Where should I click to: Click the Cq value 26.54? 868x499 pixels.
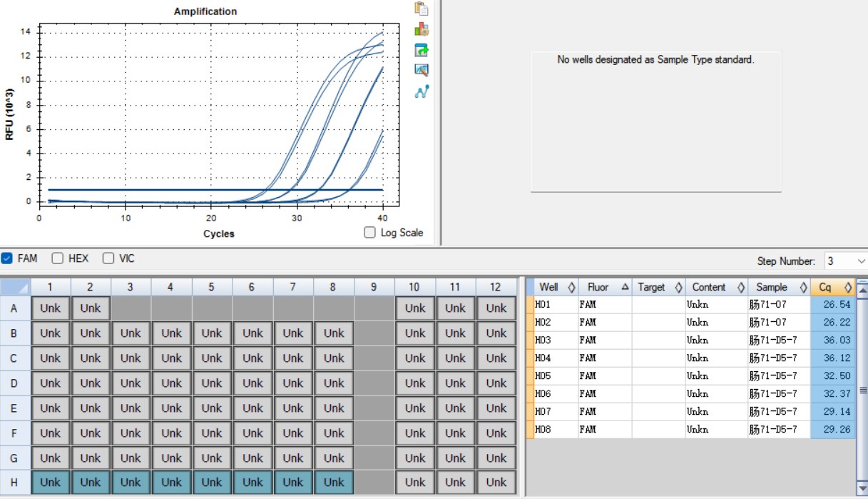(x=836, y=305)
